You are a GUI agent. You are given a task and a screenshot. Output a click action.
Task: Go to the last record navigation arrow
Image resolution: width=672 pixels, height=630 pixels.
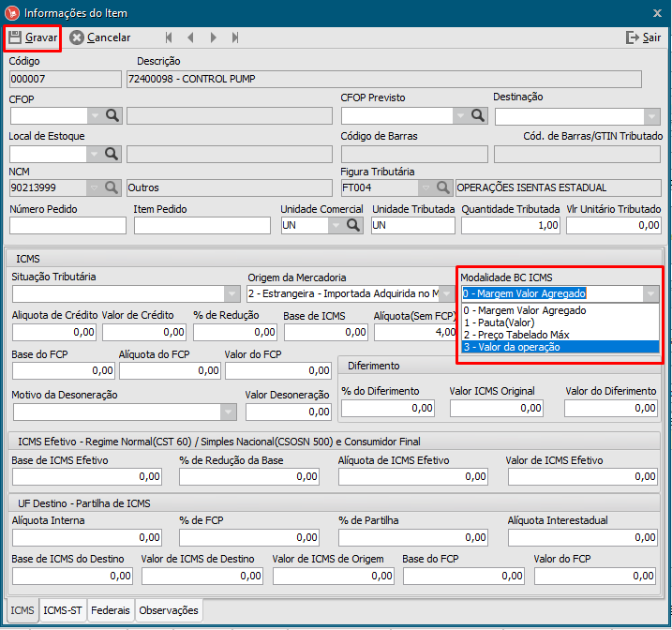click(235, 37)
